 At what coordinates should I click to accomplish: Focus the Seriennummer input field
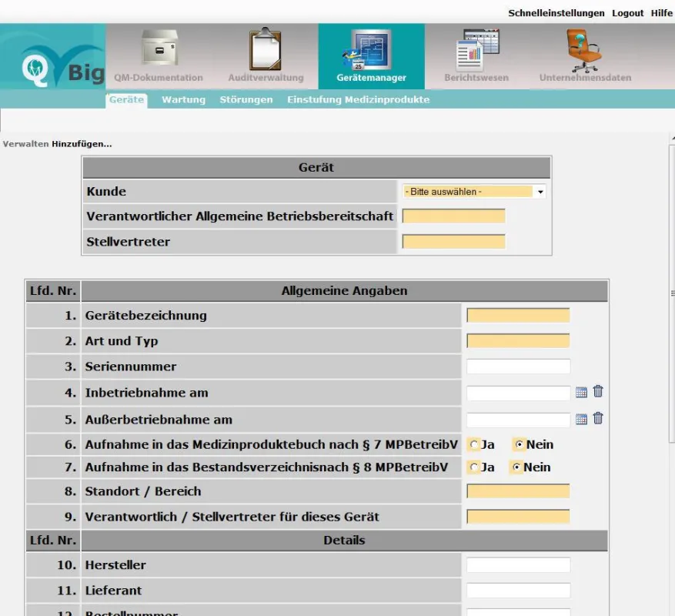pyautogui.click(x=518, y=367)
